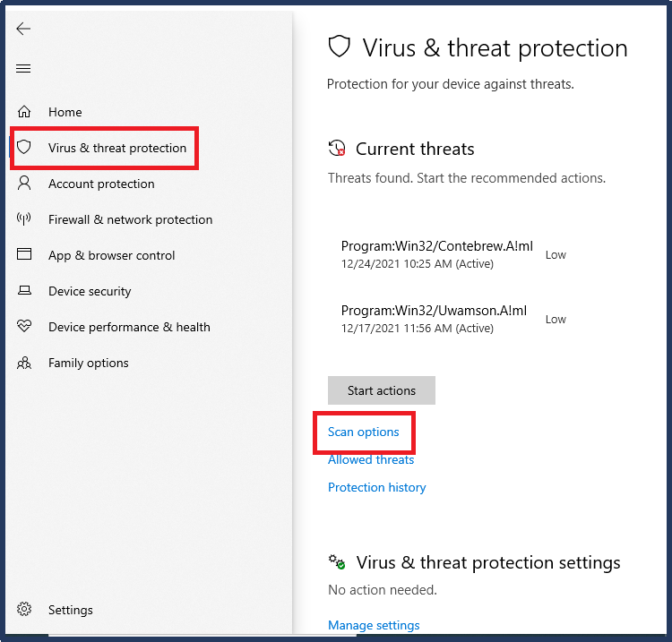View Protection history
672x642 pixels.
click(x=376, y=487)
